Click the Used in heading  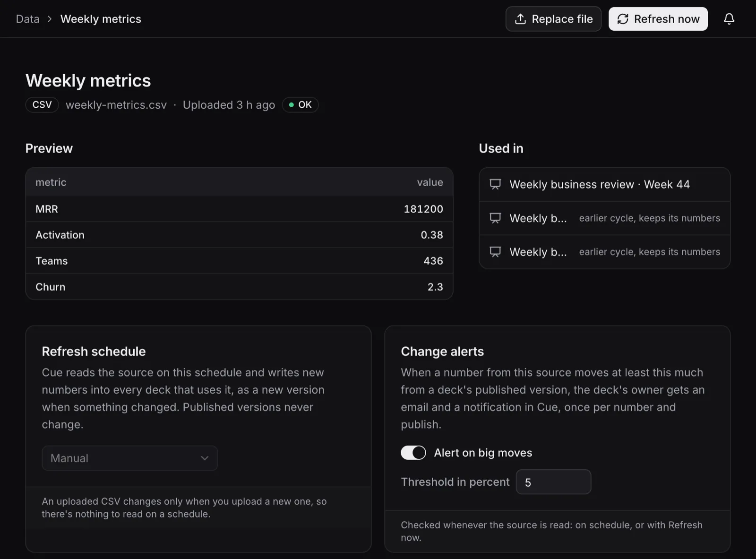(x=501, y=148)
